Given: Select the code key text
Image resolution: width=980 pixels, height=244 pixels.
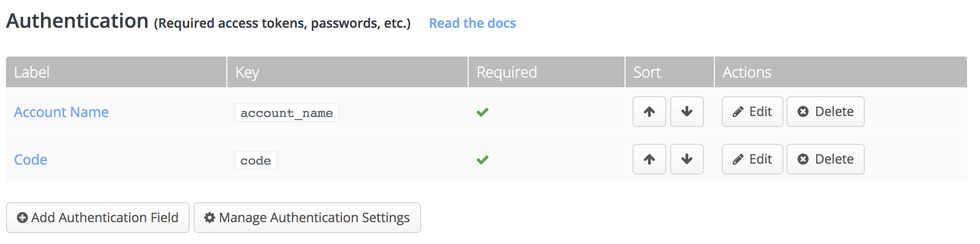Looking at the screenshot, I should 256,160.
